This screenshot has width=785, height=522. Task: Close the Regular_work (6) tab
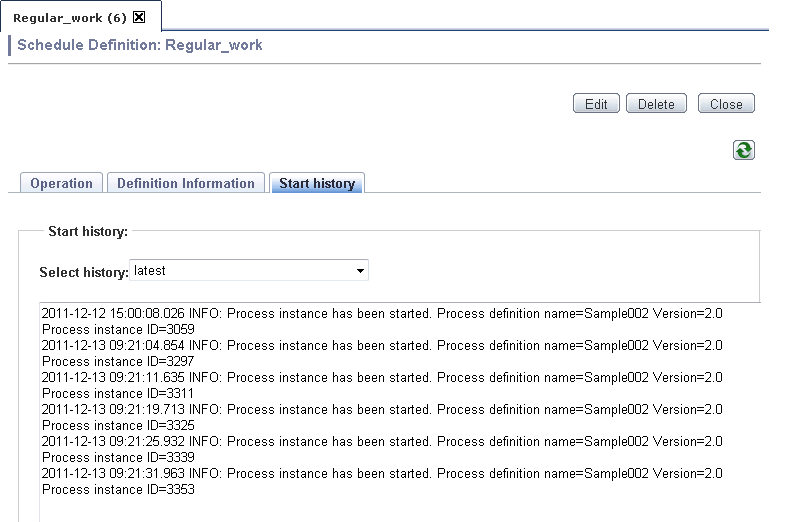click(x=139, y=18)
